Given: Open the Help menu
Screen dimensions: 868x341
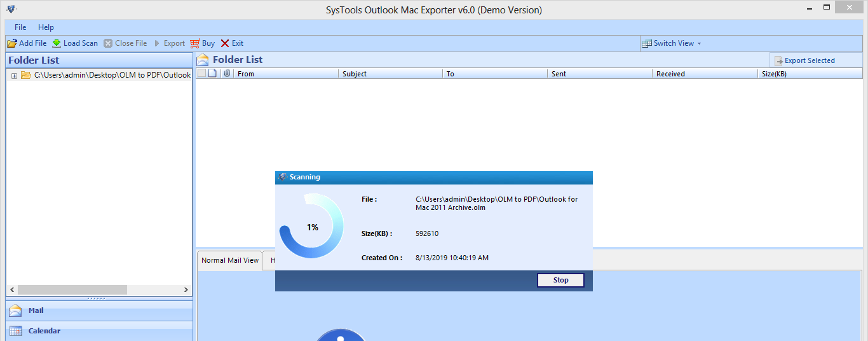Looking at the screenshot, I should pyautogui.click(x=46, y=27).
